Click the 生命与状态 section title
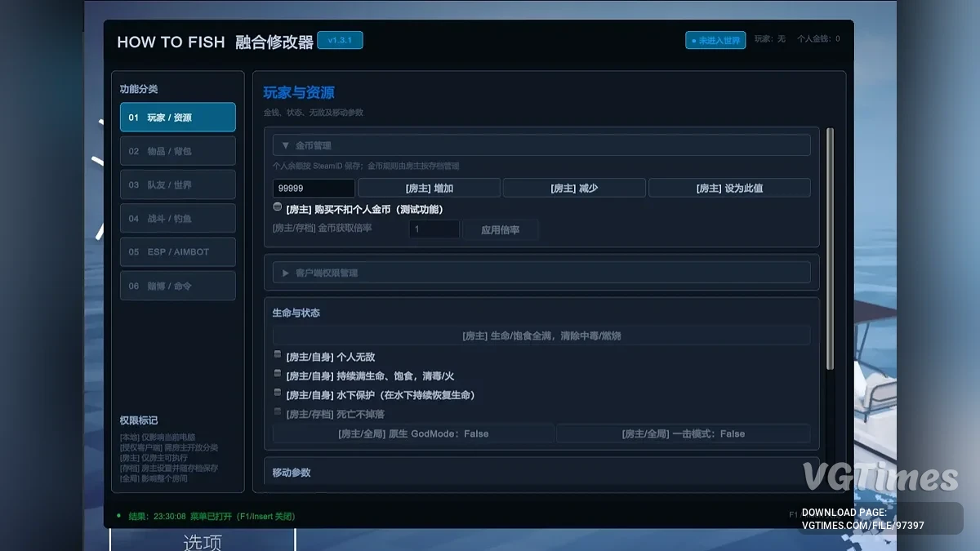Image resolution: width=980 pixels, height=551 pixels. point(296,313)
